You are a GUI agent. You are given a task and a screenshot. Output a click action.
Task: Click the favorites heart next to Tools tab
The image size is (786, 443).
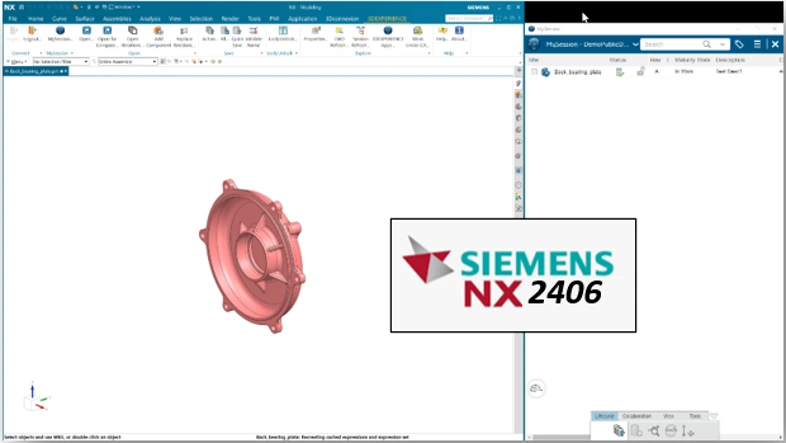tap(714, 415)
